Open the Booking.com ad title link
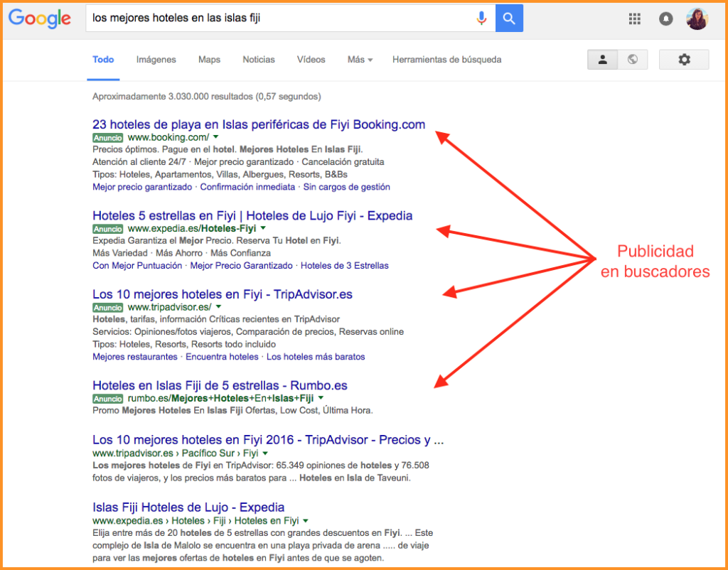 pyautogui.click(x=259, y=124)
